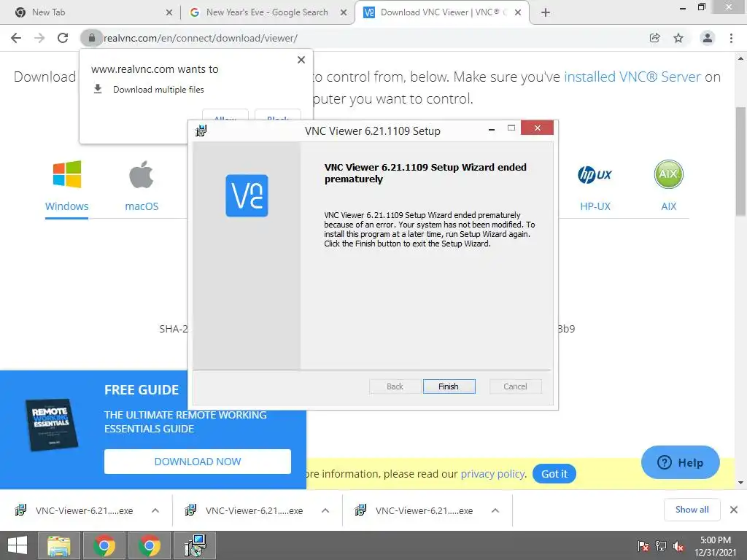Expand options for first VNC-Viewer download
Viewport: 747px width, 560px height.
tap(155, 510)
